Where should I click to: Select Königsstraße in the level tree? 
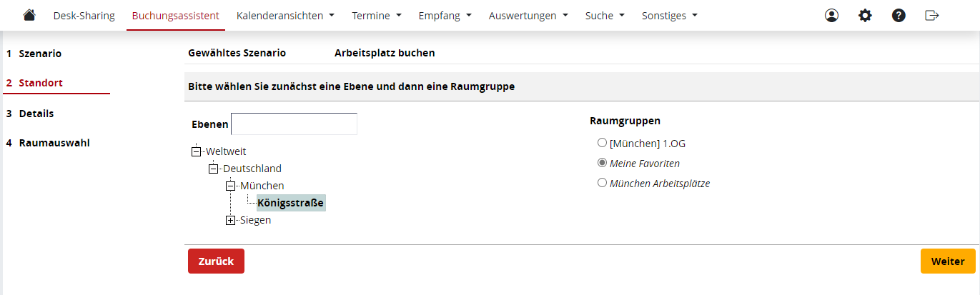[290, 203]
